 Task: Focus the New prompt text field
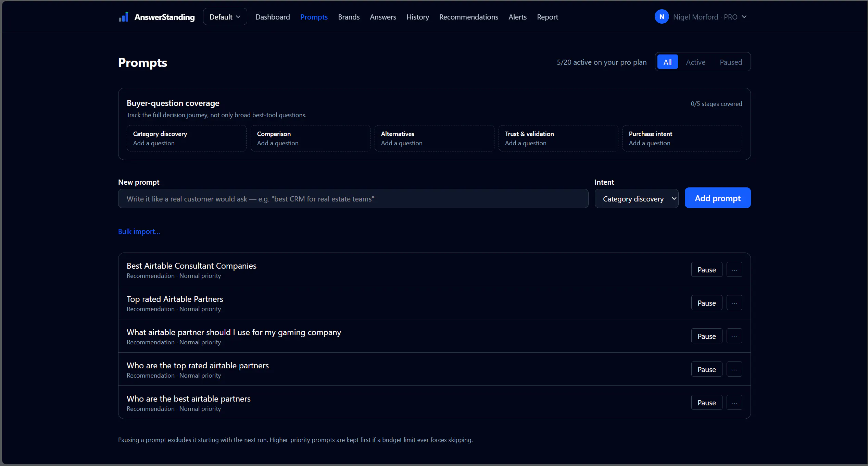[353, 199]
